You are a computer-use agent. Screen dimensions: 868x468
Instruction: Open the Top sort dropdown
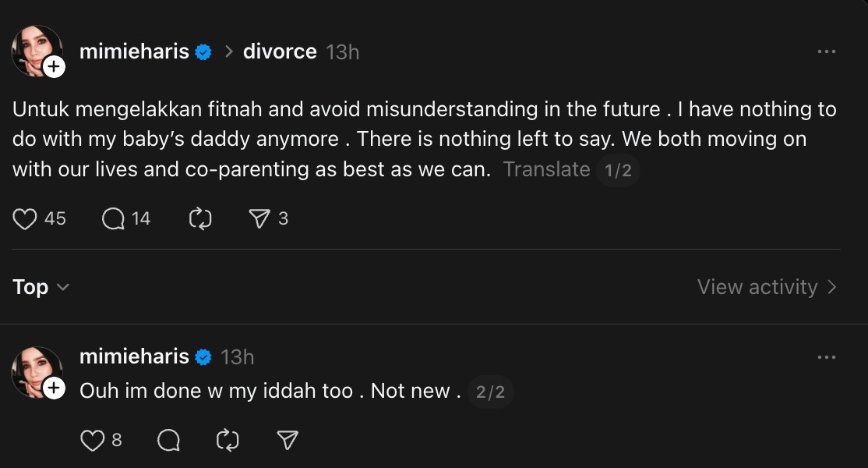tap(41, 287)
